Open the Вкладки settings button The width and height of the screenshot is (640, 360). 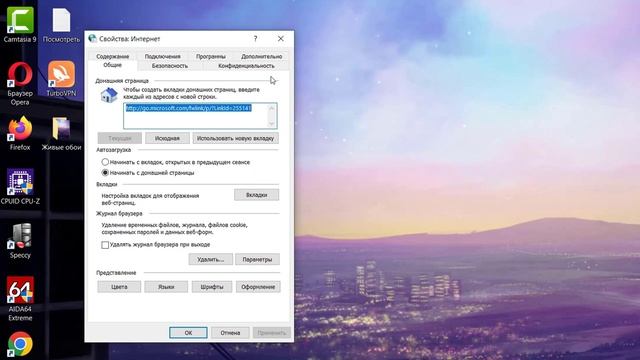(256, 195)
